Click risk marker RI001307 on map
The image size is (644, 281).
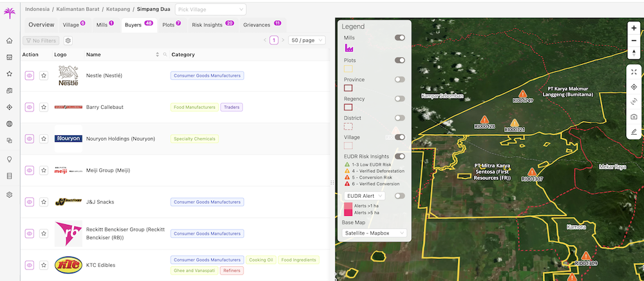click(533, 171)
